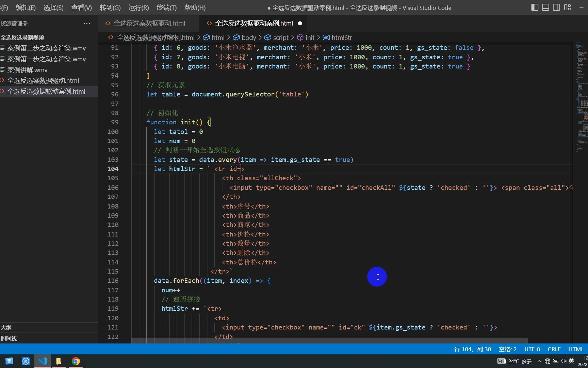Click unsaved dot on active tab
This screenshot has width=588, height=368.
[300, 23]
